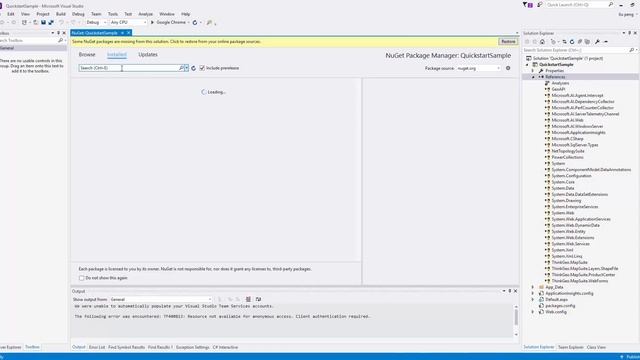Click Restore button for missing packages
640x360 pixels.
pyautogui.click(x=508, y=42)
